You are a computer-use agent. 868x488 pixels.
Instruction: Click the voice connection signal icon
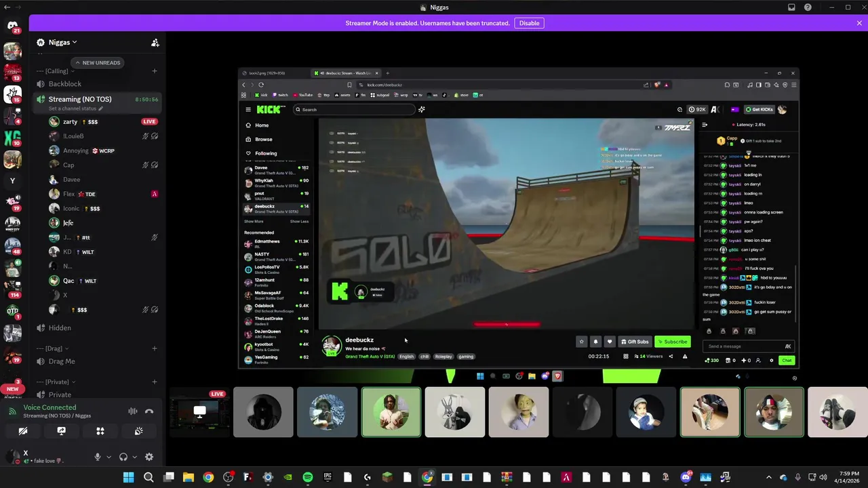pos(12,411)
